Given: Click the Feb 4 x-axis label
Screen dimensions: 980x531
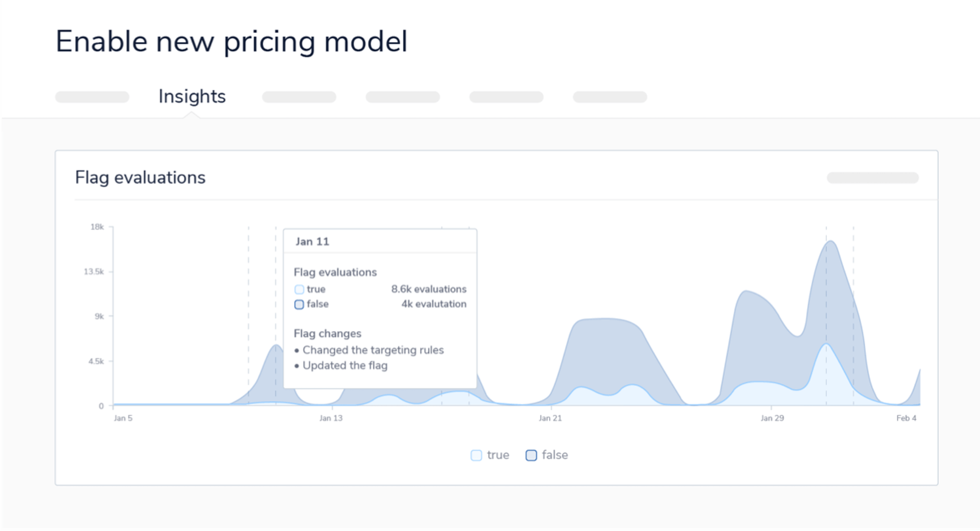Looking at the screenshot, I should 906,418.
